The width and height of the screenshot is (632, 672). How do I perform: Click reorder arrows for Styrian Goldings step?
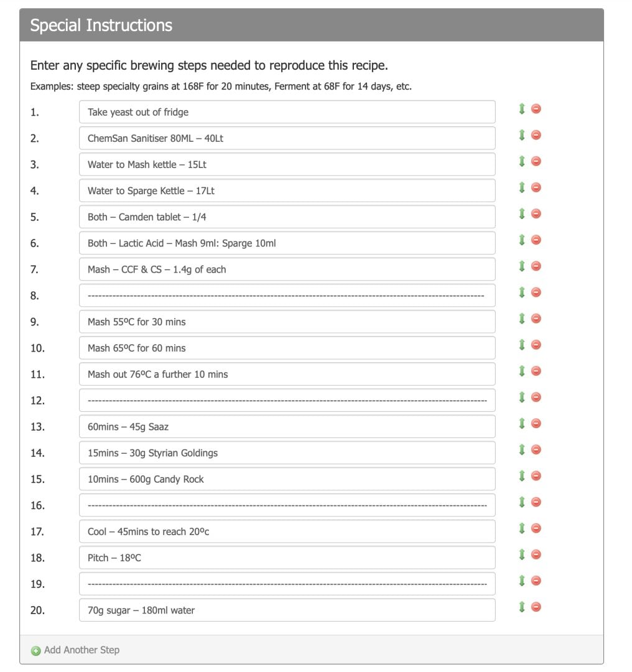[522, 449]
